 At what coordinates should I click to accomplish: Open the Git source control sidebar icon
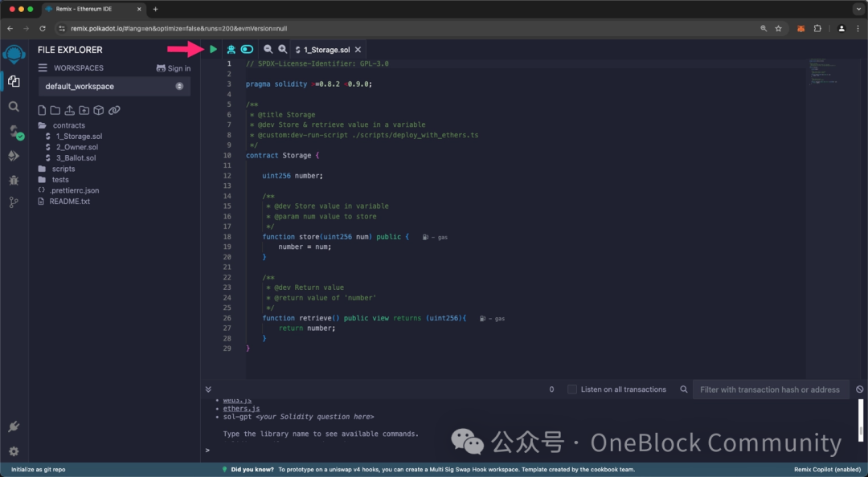14,203
